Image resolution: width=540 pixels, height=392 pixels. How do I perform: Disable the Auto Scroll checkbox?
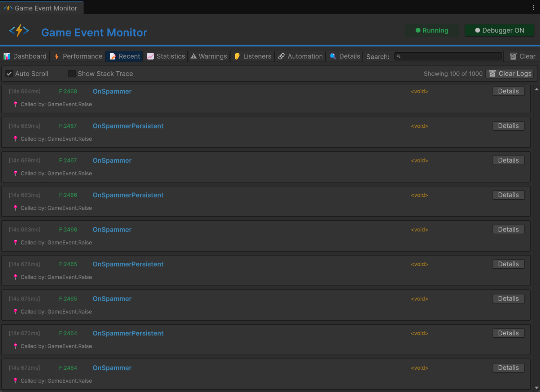click(x=9, y=73)
